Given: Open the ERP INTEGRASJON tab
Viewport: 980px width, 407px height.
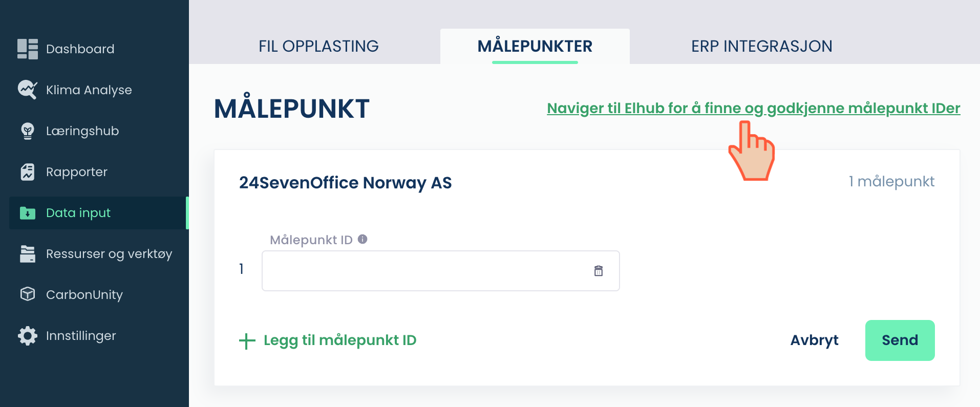Looking at the screenshot, I should pos(761,46).
